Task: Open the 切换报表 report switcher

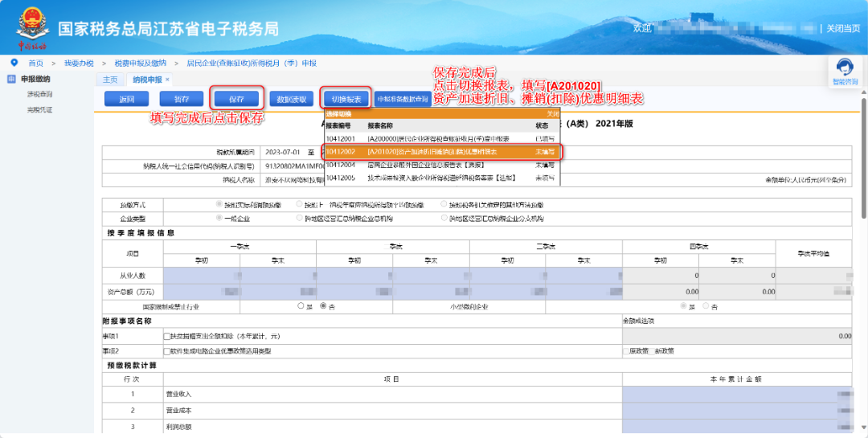Action: click(x=346, y=99)
